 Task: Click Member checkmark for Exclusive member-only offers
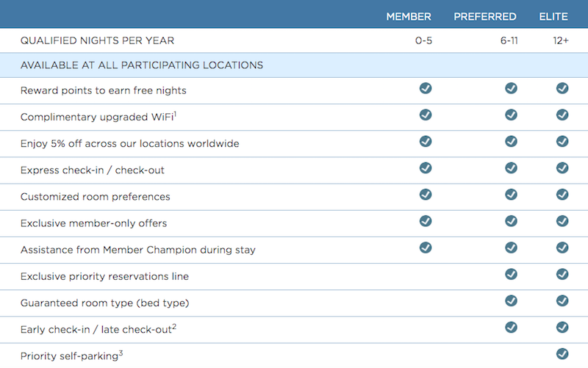[426, 222]
